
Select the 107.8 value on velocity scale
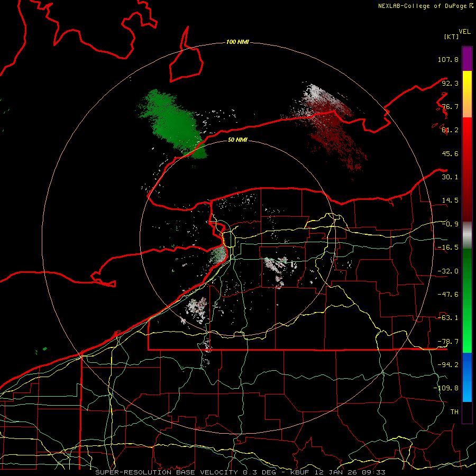(x=448, y=59)
